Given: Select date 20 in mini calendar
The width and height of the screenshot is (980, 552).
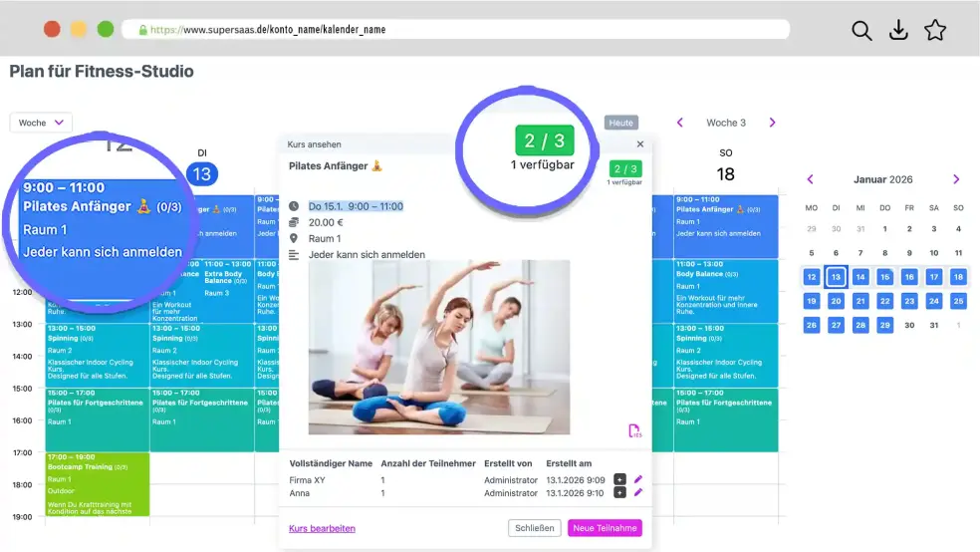Looking at the screenshot, I should [836, 301].
